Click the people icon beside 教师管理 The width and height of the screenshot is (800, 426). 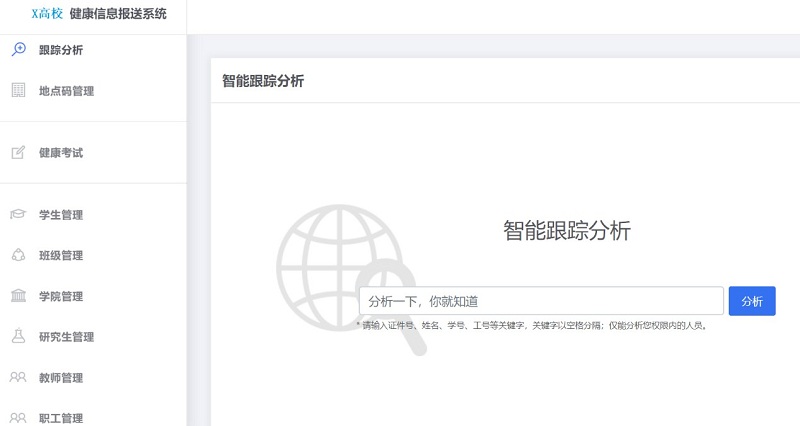pos(18,378)
